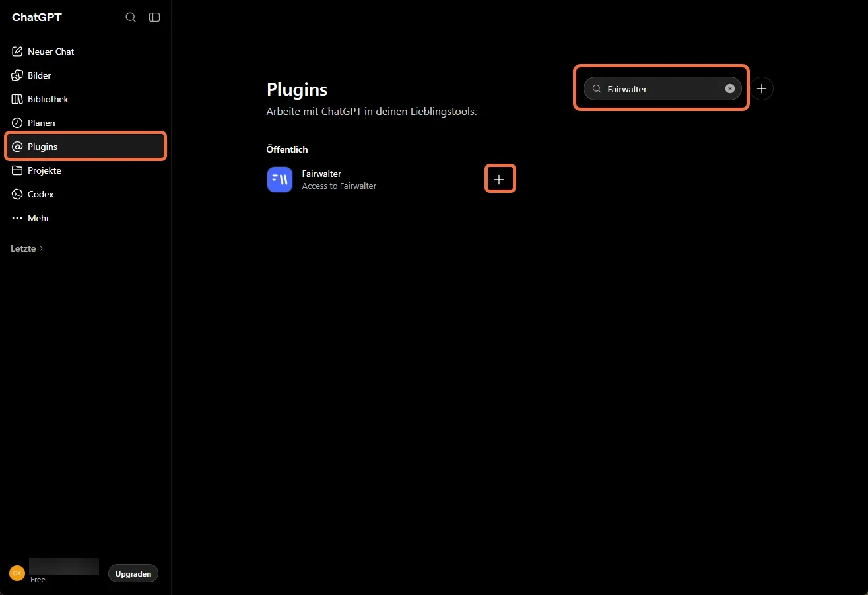868x595 pixels.
Task: Expand the Mehr menu
Action: click(86, 218)
